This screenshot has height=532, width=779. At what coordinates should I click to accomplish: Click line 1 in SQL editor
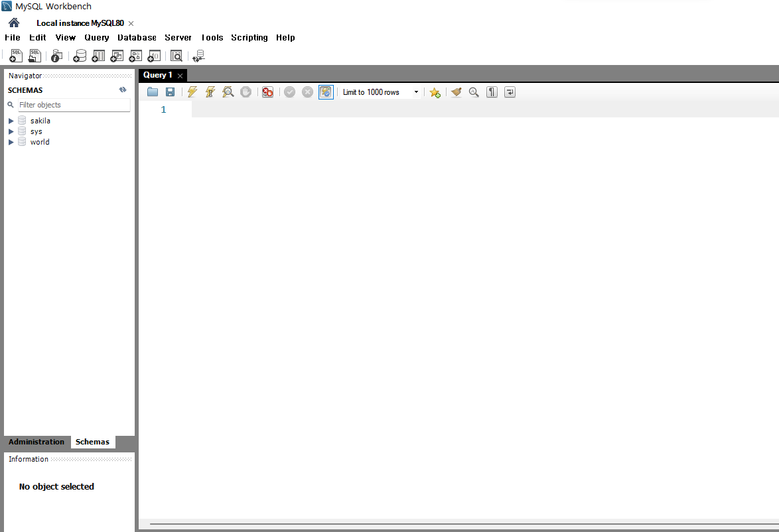point(485,109)
